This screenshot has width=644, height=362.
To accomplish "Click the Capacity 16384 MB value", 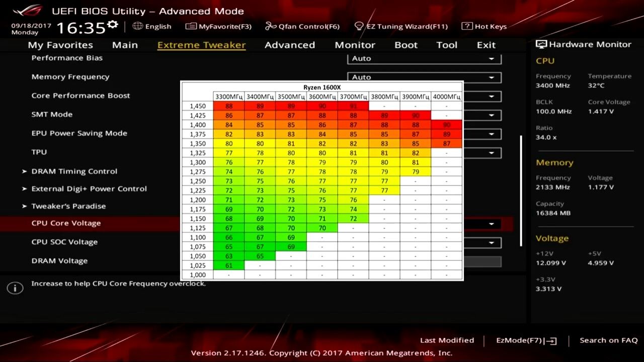I will (553, 213).
